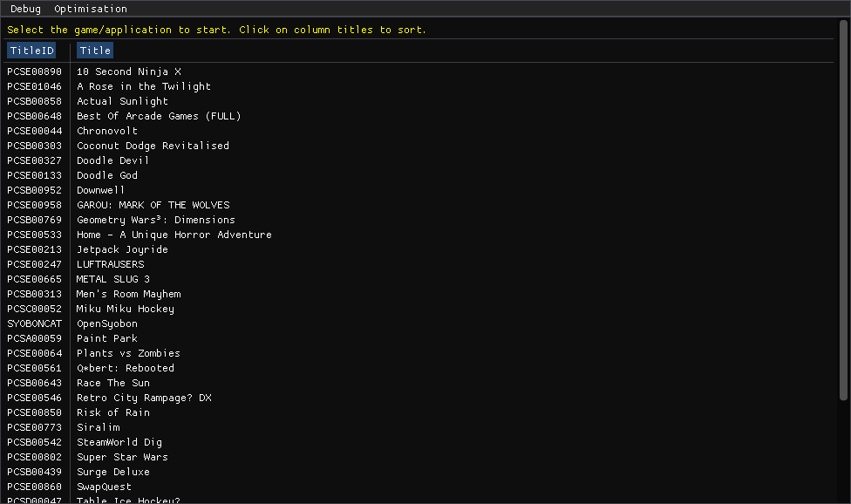Screen dimensions: 851x504
Task: Click TitleID cell PCSE00546
Action: pos(35,398)
